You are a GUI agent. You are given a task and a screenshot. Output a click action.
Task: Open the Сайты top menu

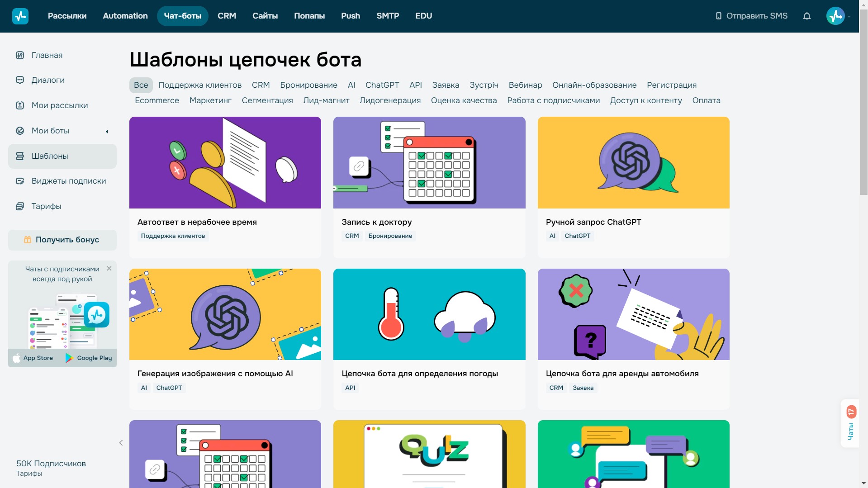[x=265, y=16]
